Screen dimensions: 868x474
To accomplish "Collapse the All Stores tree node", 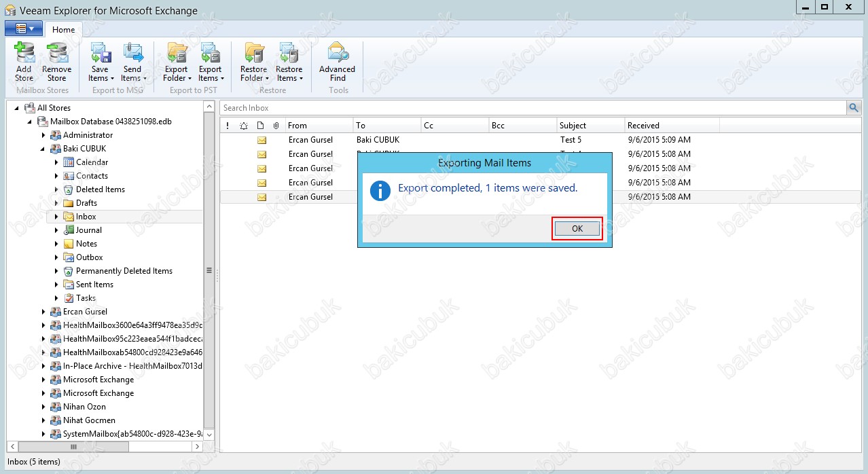I will 17,108.
